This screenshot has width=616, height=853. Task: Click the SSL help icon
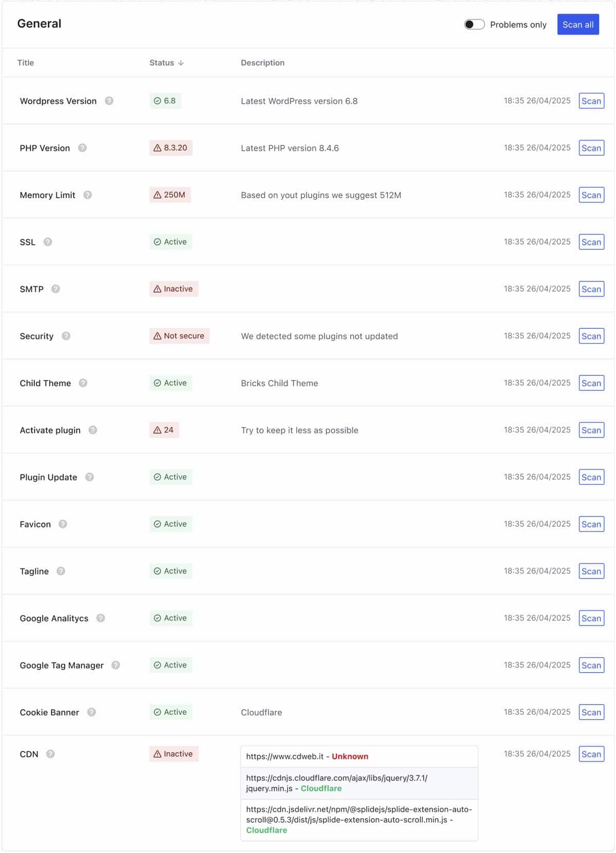pos(48,242)
